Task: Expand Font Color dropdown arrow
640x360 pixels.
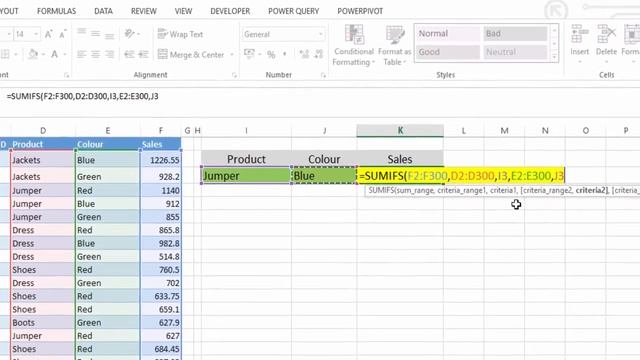Action: pyautogui.click(x=64, y=54)
